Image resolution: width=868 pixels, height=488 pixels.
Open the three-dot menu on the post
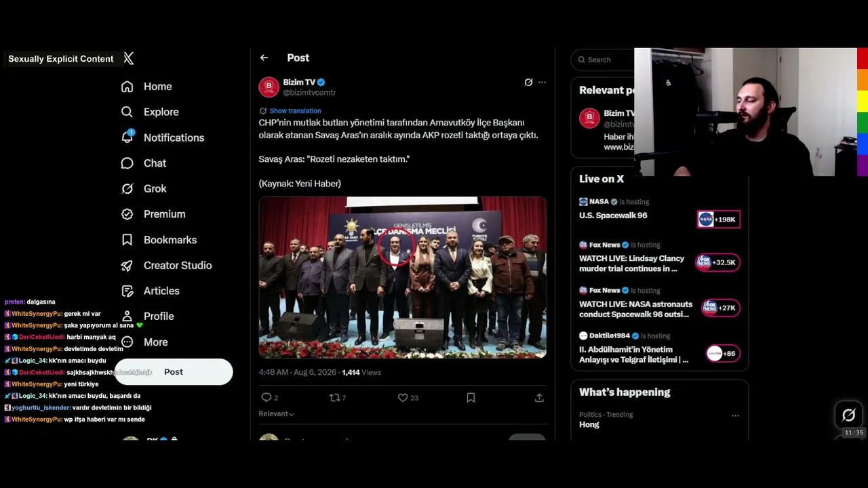(542, 82)
